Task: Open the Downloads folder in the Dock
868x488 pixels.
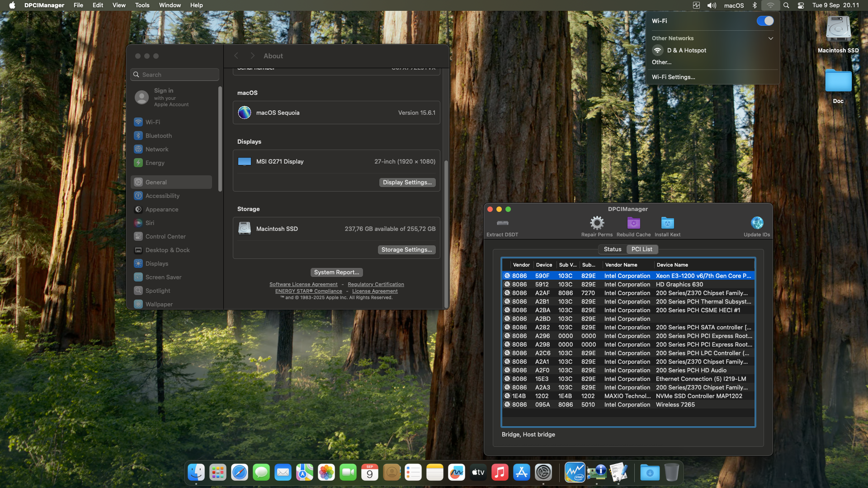Action: (x=650, y=473)
